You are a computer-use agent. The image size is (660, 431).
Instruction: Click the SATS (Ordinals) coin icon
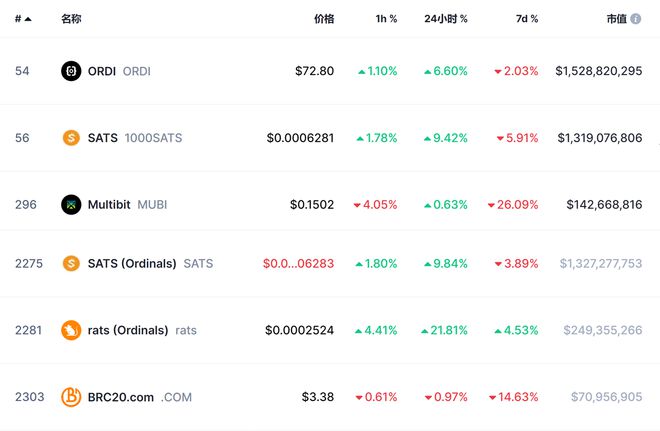(71, 263)
